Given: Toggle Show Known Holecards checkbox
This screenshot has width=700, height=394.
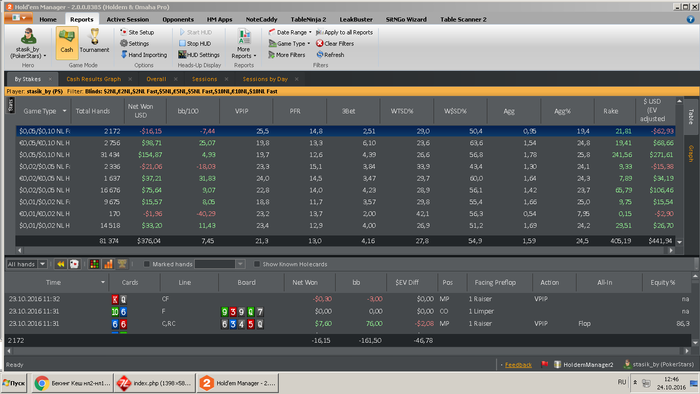Looking at the screenshot, I should (257, 264).
